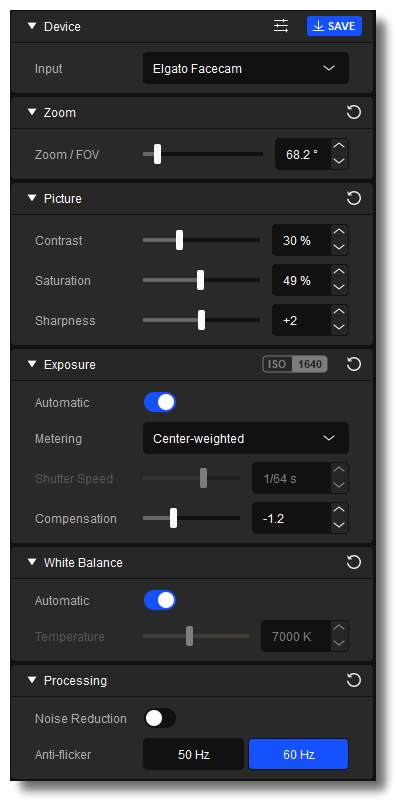396x801 pixels.
Task: Decrease Saturation using the down arrow
Action: click(339, 288)
